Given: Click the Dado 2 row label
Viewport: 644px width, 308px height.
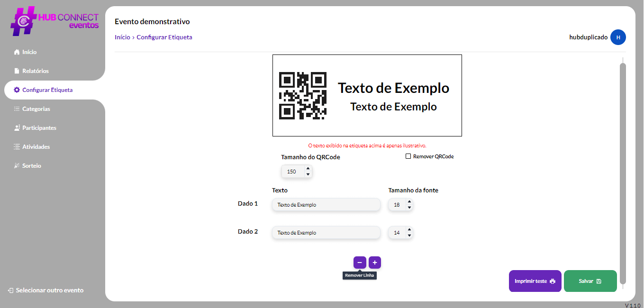Looking at the screenshot, I should pos(248,231).
